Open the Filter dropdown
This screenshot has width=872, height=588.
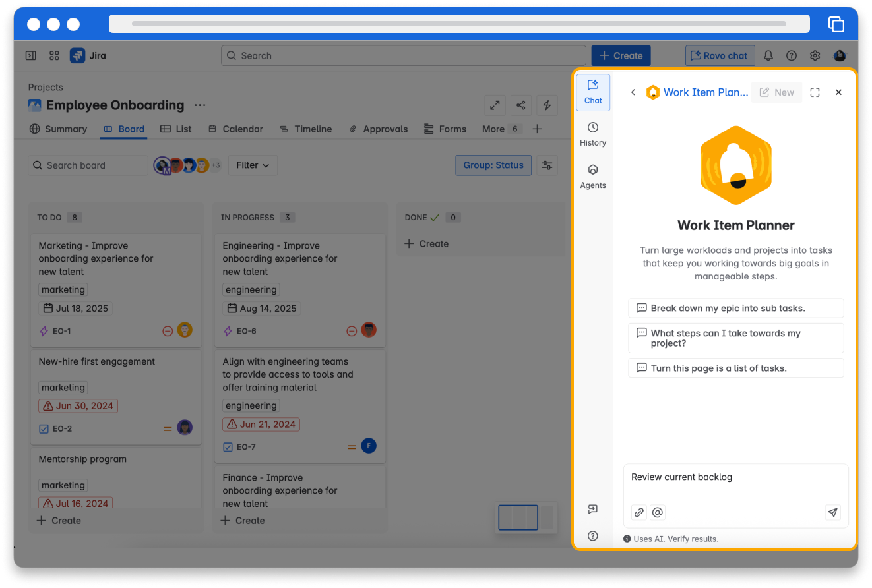[253, 165]
